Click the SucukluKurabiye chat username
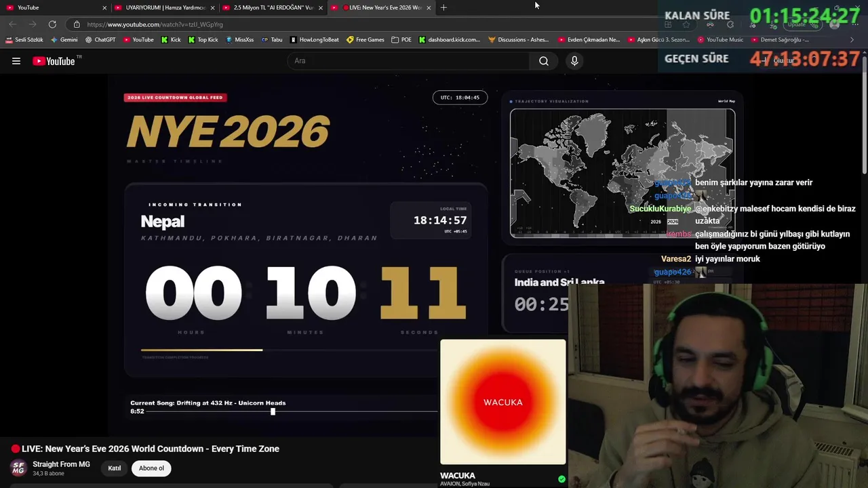The width and height of the screenshot is (868, 488). (x=660, y=209)
